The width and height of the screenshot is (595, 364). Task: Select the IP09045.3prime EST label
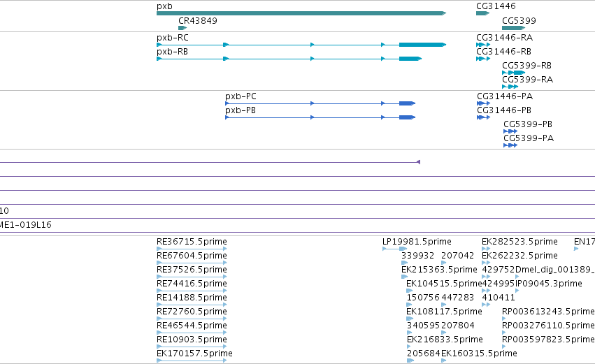[x=548, y=284]
